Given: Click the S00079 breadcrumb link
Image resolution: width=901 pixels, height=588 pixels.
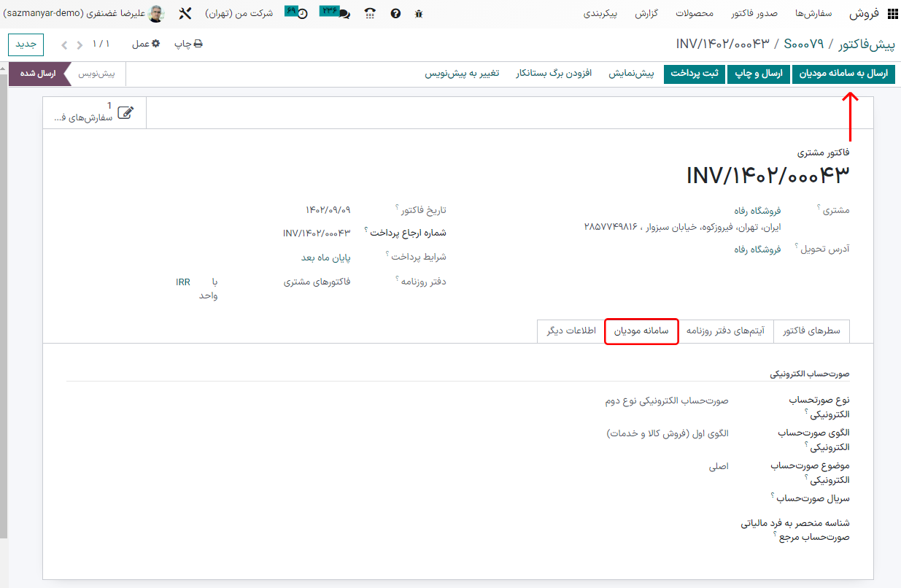Looking at the screenshot, I should 803,44.
